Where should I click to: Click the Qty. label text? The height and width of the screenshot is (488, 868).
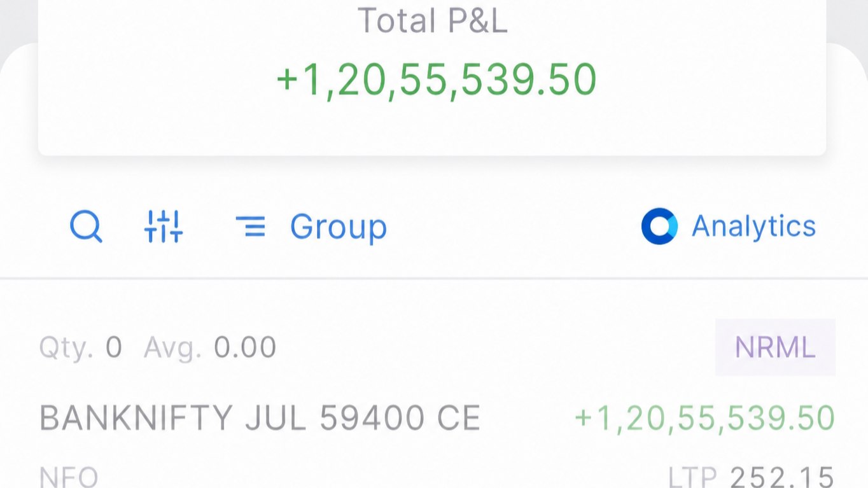pos(66,348)
